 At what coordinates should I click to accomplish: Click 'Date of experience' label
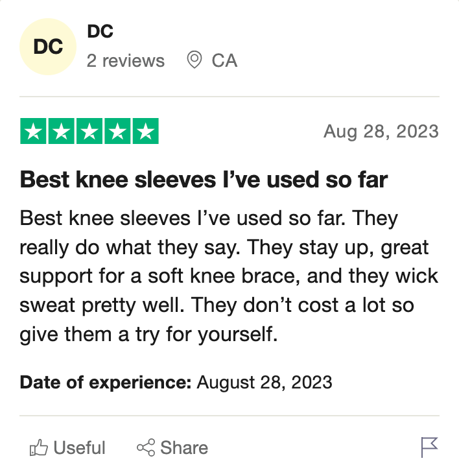coord(106,382)
